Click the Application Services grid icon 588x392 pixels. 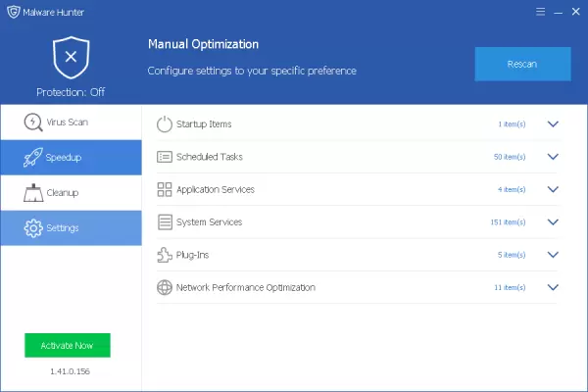[165, 189]
